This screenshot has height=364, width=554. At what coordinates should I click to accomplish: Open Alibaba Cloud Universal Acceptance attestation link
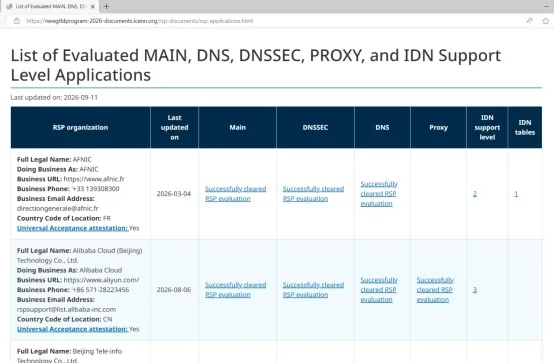(x=72, y=329)
